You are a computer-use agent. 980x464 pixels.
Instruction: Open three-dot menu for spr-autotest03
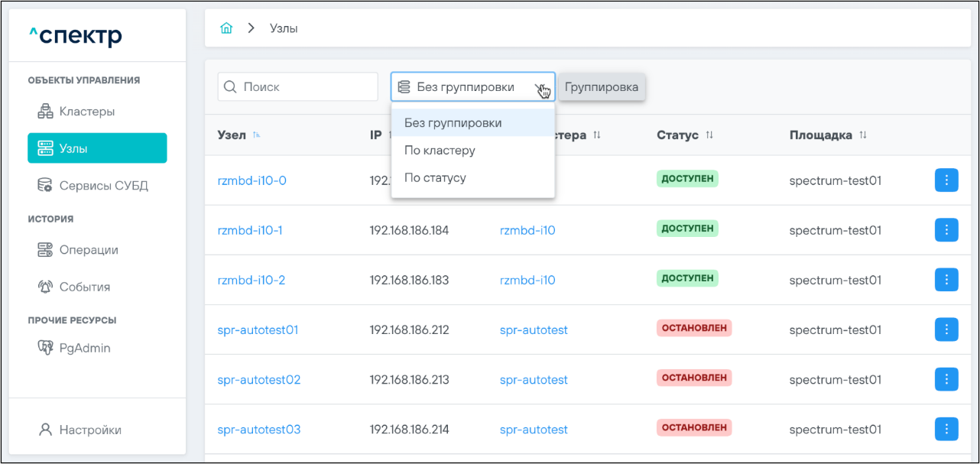point(946,429)
